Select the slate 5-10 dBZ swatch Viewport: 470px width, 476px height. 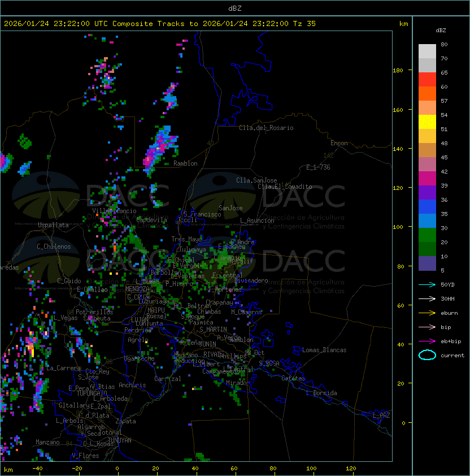[x=427, y=263]
